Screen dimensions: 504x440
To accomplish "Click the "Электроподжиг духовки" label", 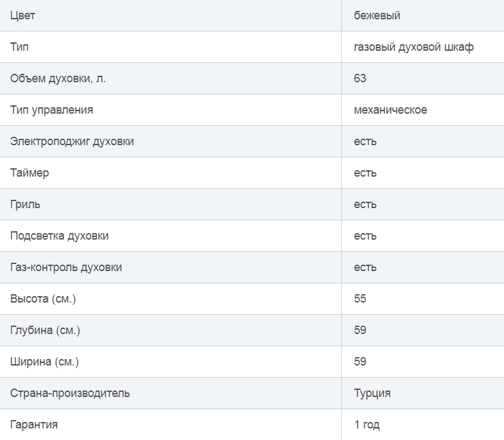I will 72,141.
